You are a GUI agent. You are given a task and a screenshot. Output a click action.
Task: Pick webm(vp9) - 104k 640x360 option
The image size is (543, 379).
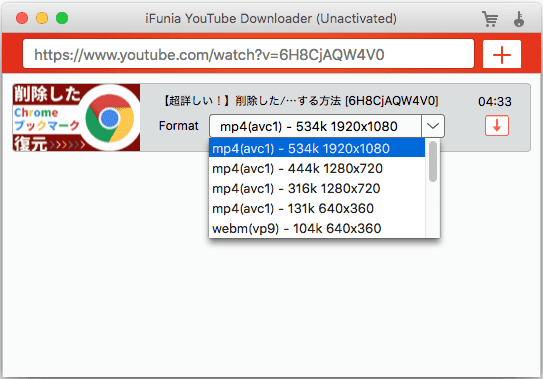pyautogui.click(x=317, y=228)
